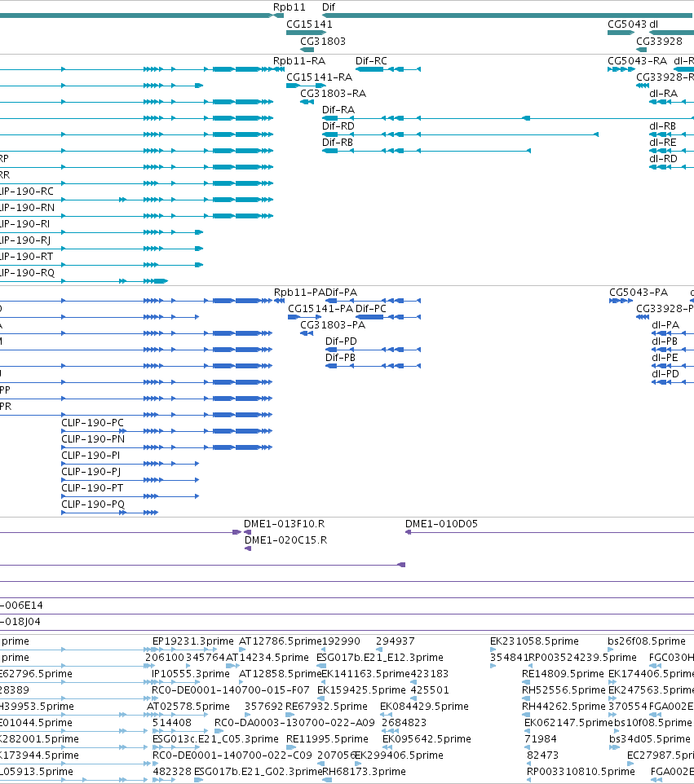694x784 pixels.
Task: Open the CLIP-190-PQ protein label
Action: coord(93,504)
